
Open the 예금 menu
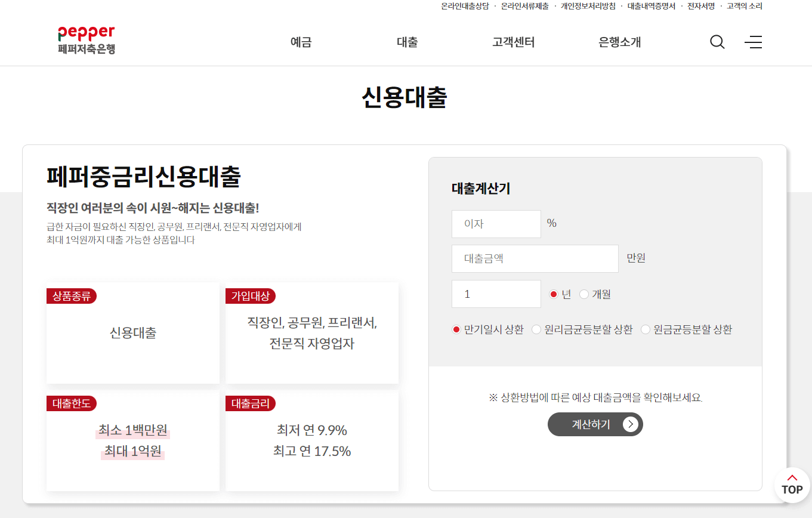pyautogui.click(x=300, y=42)
